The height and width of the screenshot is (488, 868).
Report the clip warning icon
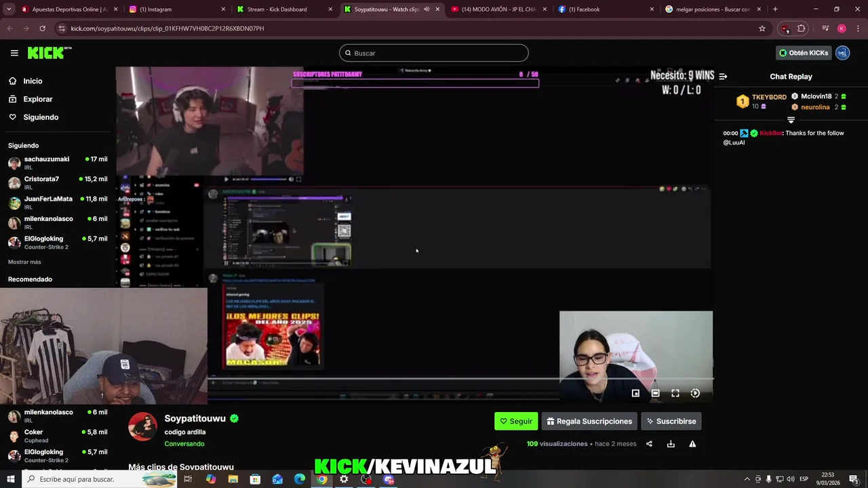(692, 444)
